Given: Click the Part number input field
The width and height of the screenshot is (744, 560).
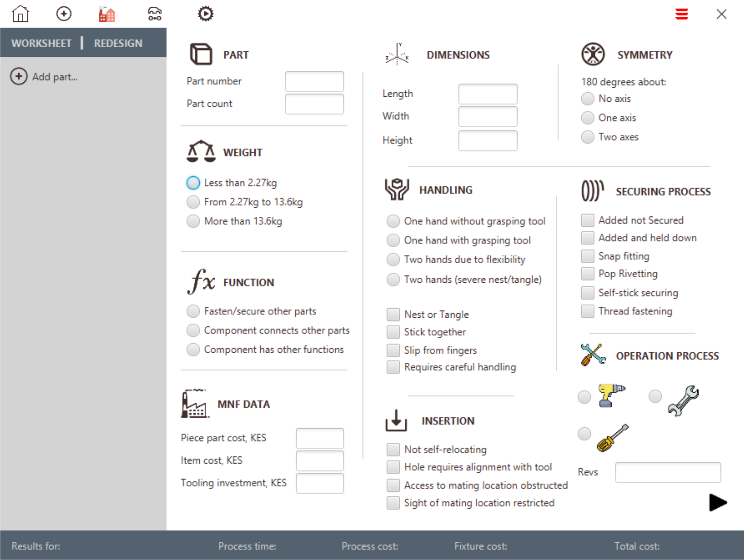Looking at the screenshot, I should pyautogui.click(x=314, y=81).
